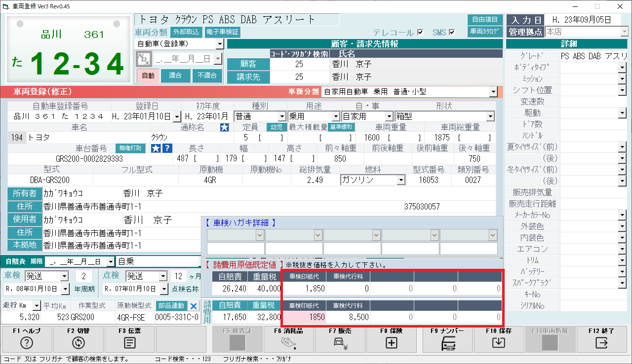
Task: Toggle the SMS checkbox
Action: click(x=451, y=33)
